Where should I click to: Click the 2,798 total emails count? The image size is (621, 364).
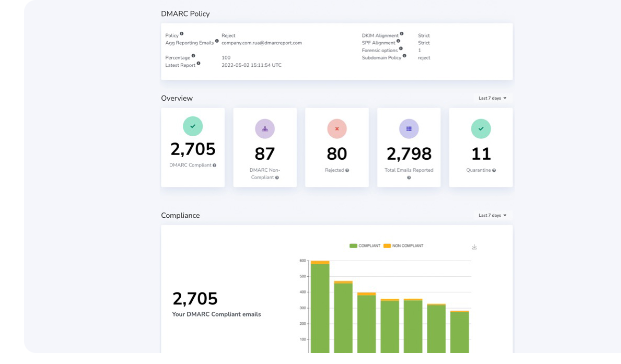click(x=409, y=154)
